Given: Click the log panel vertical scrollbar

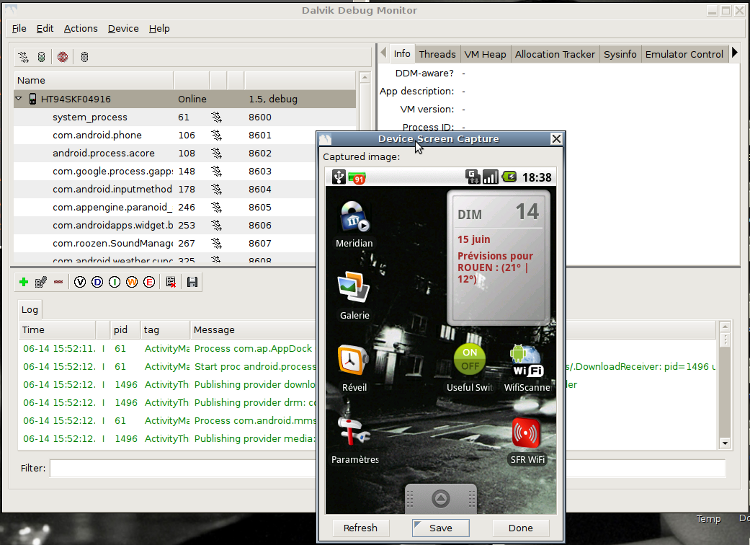Looking at the screenshot, I should point(725,385).
